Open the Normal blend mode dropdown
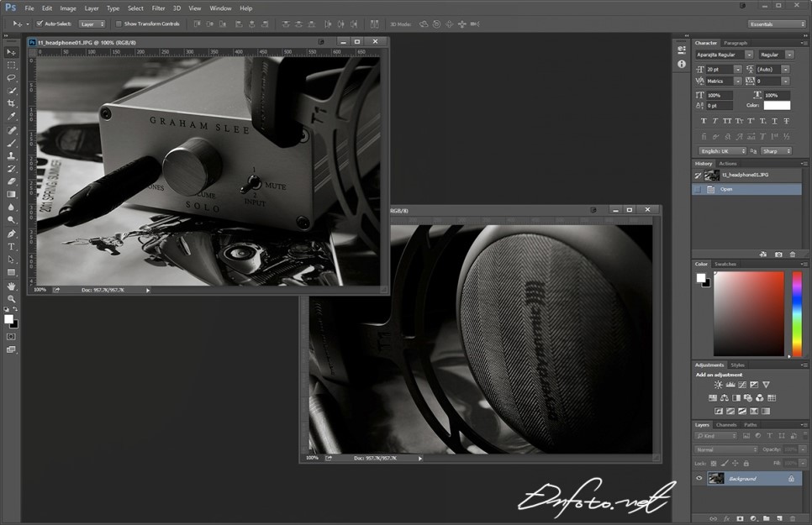812x525 pixels. click(x=726, y=449)
